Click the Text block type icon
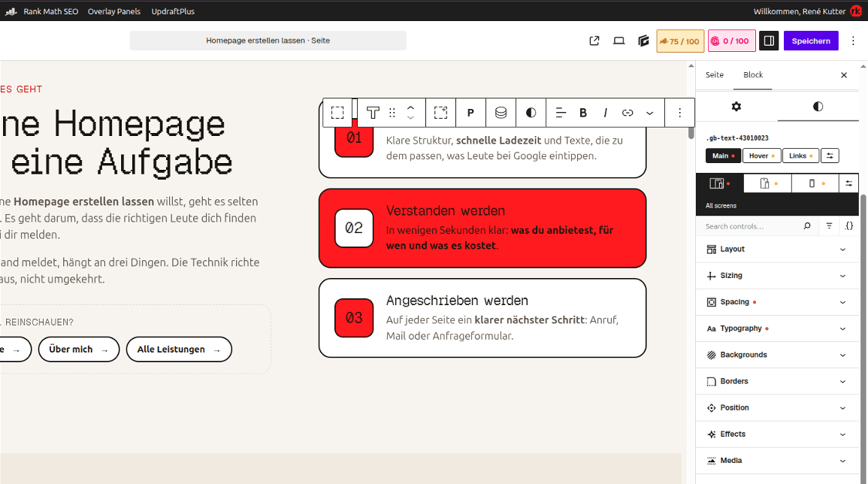The height and width of the screenshot is (484, 868). pos(373,113)
